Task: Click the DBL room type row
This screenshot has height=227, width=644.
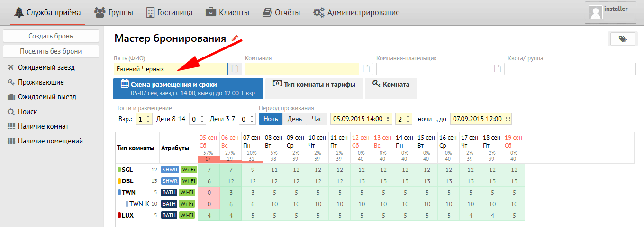Action: point(320,181)
